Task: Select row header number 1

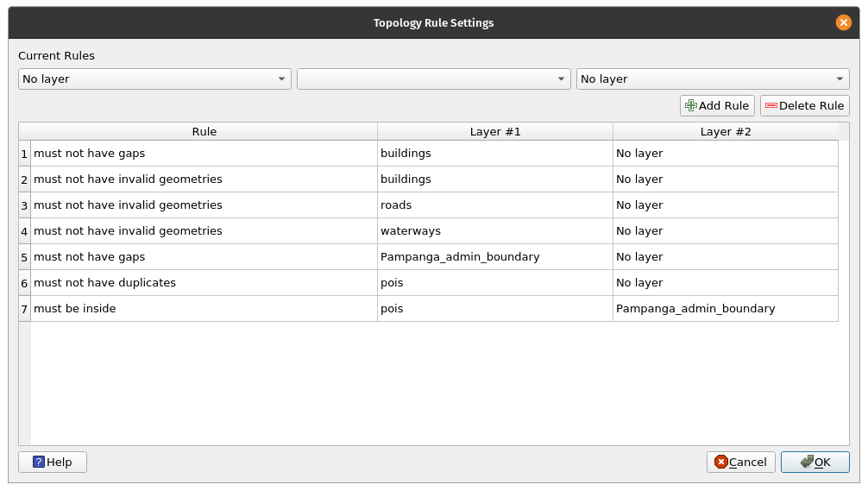Action: tap(24, 154)
